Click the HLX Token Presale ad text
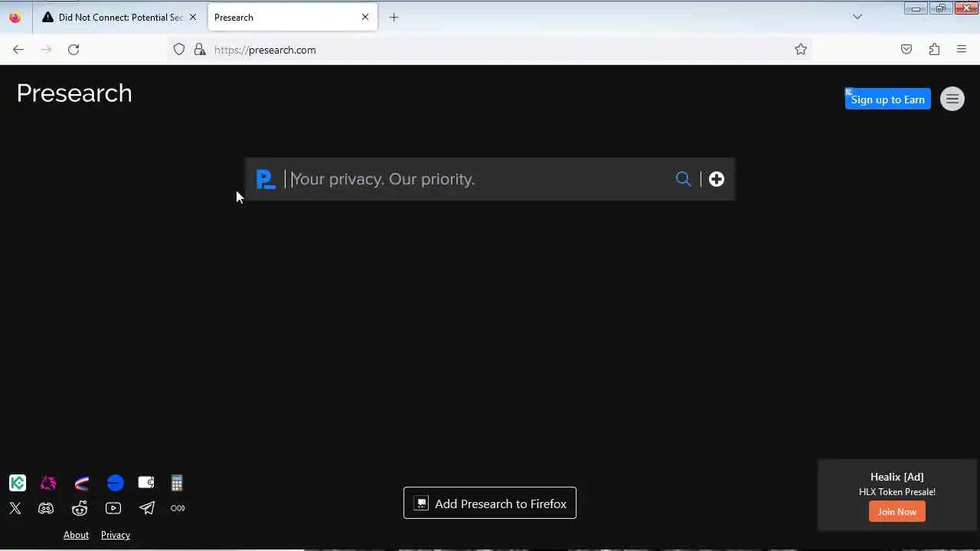The height and width of the screenshot is (551, 980). 897,492
